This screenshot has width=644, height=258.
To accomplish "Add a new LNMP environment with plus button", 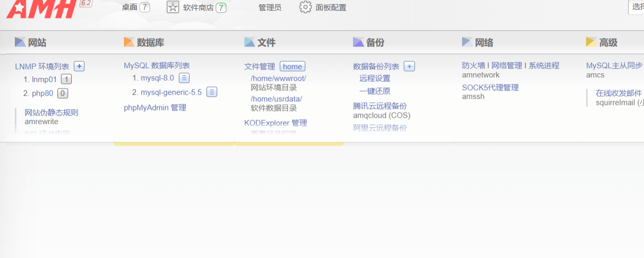I will [x=79, y=66].
